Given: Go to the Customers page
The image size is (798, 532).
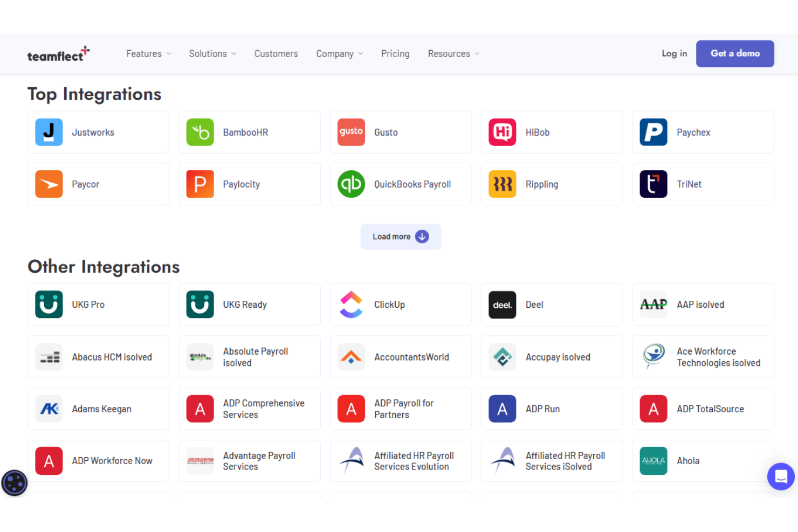Looking at the screenshot, I should [276, 54].
